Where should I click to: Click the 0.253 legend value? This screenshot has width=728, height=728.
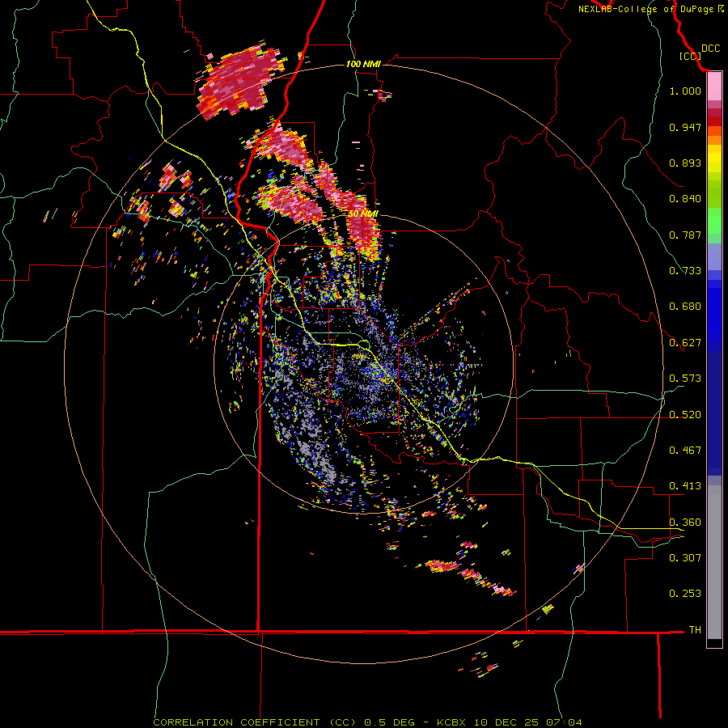click(x=685, y=594)
